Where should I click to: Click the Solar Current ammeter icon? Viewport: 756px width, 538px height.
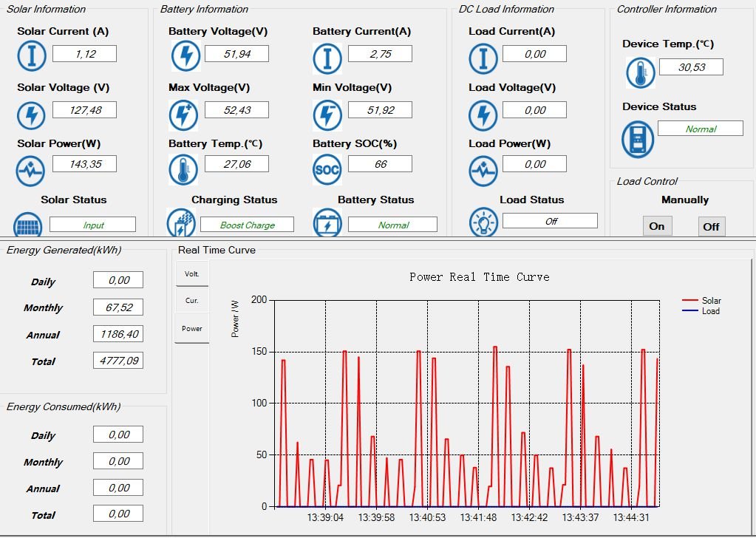pos(32,56)
